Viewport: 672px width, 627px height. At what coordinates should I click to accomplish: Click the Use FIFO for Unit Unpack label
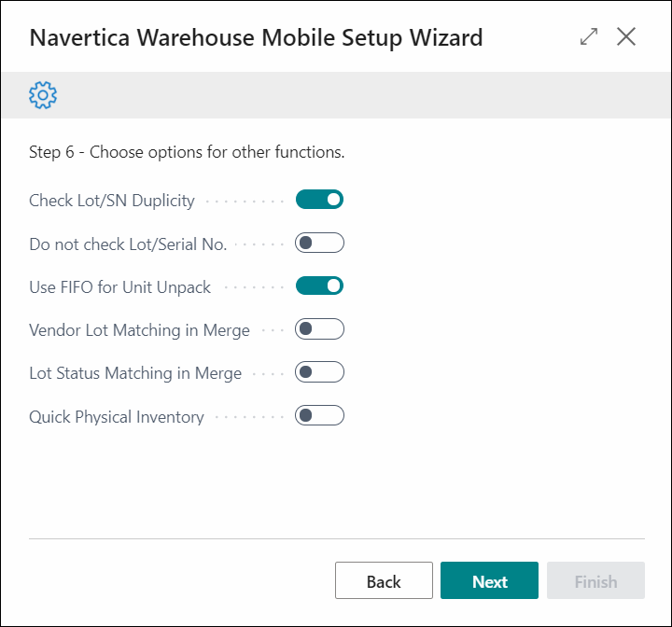coord(120,287)
